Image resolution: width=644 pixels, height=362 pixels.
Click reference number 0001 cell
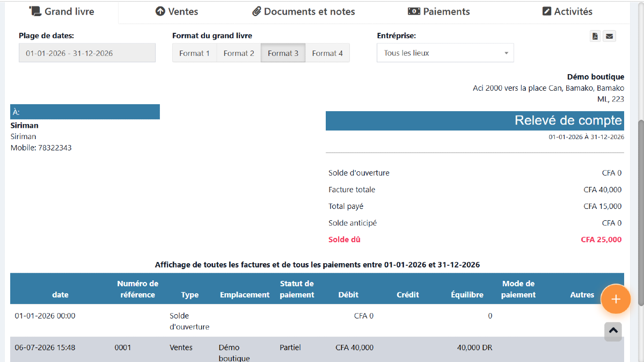123,347
